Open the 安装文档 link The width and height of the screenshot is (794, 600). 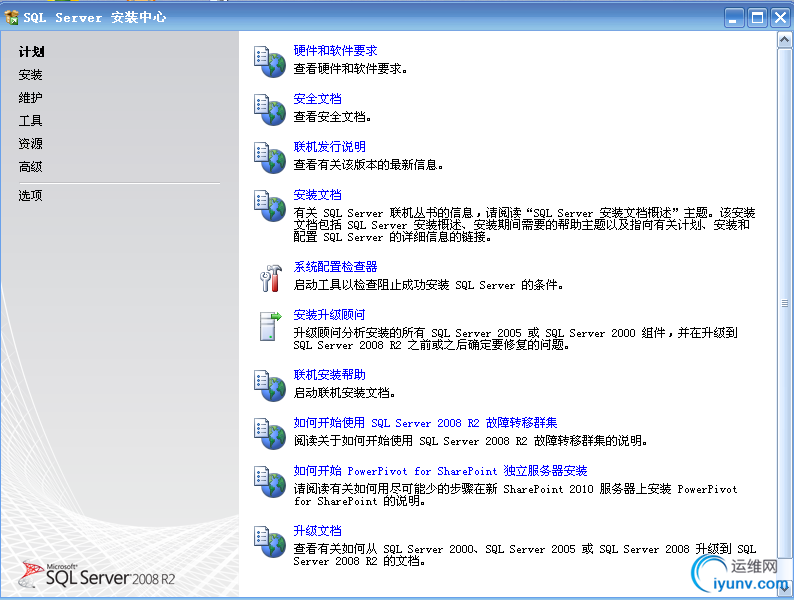pos(317,195)
